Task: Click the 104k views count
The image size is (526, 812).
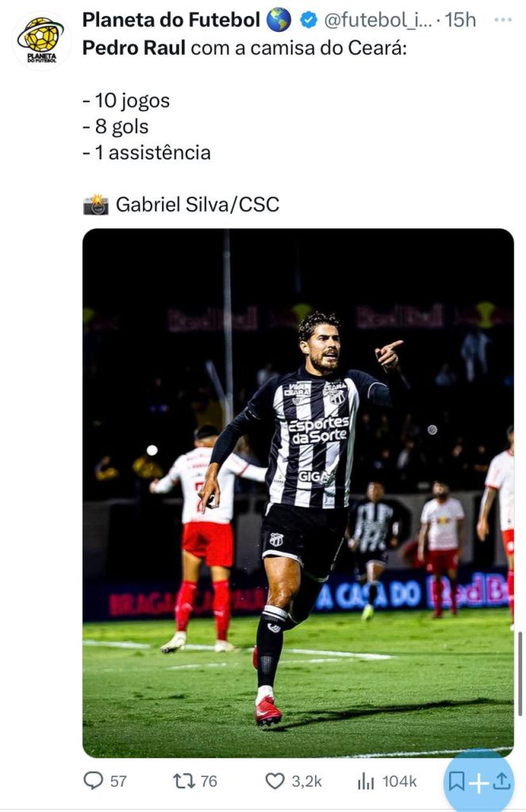Action: pos(399,781)
